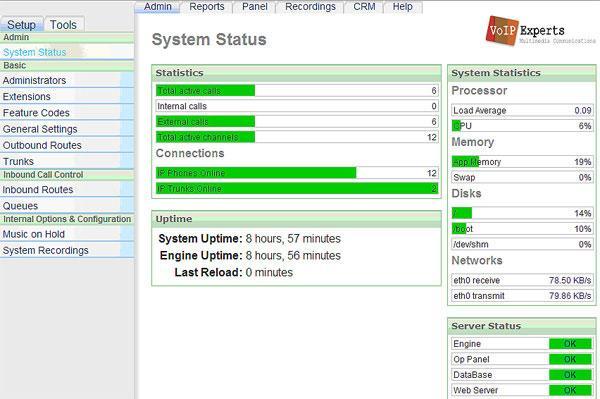Click the eth0 receive row
Image resolution: width=600 pixels, height=399 pixels.
pyautogui.click(x=522, y=280)
